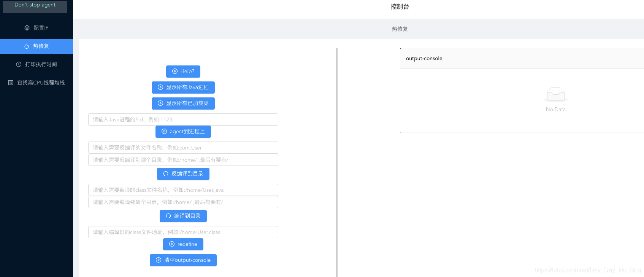Click the empty inbox No Data icon
The height and width of the screenshot is (277, 644).
pyautogui.click(x=556, y=94)
